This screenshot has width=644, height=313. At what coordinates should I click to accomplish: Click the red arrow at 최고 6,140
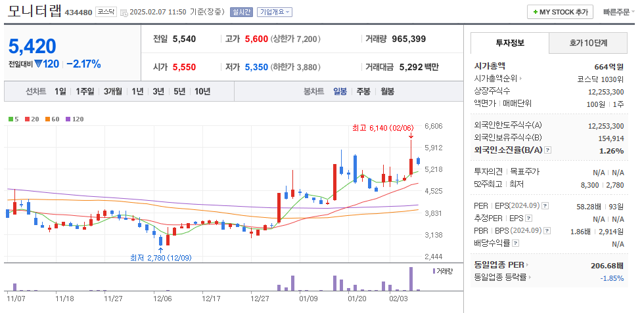point(411,135)
